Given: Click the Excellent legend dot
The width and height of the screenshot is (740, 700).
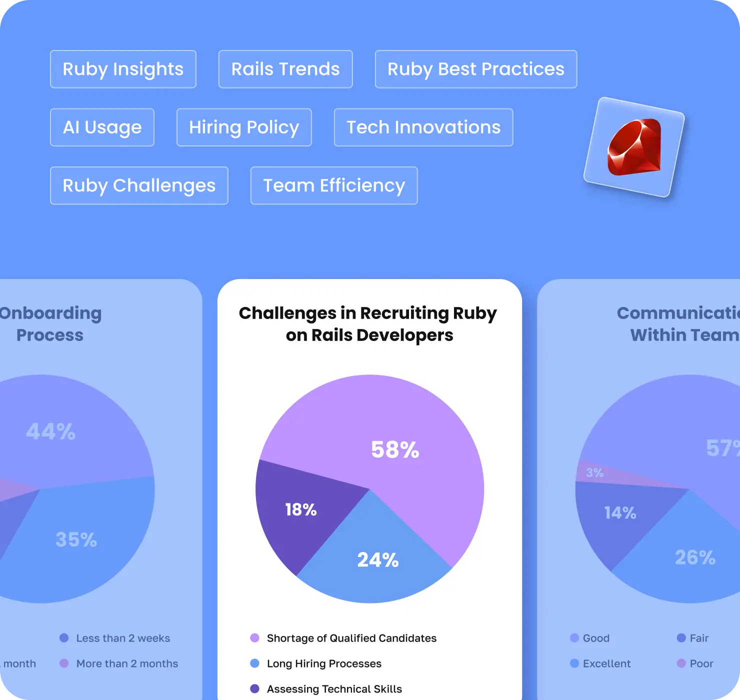Looking at the screenshot, I should pyautogui.click(x=574, y=663).
